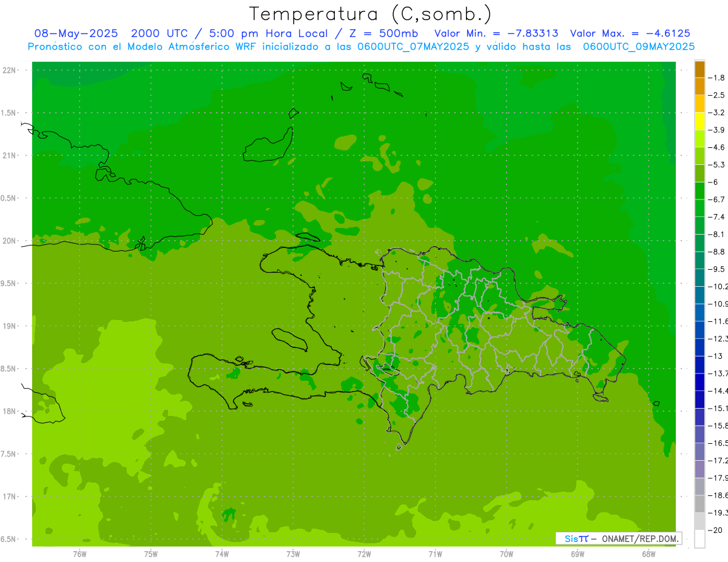Click the 'Valor Min. = -7.83313' value
The width and height of the screenshot is (728, 562).
pyautogui.click(x=497, y=33)
